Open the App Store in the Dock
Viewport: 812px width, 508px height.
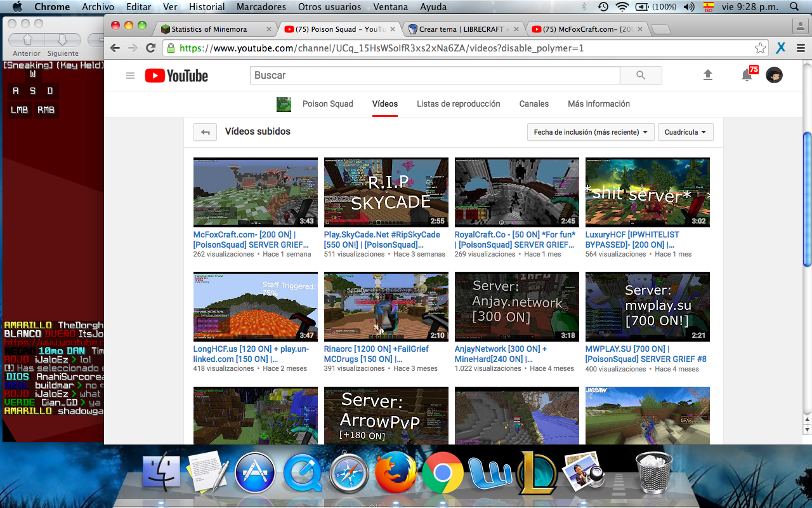(x=255, y=474)
